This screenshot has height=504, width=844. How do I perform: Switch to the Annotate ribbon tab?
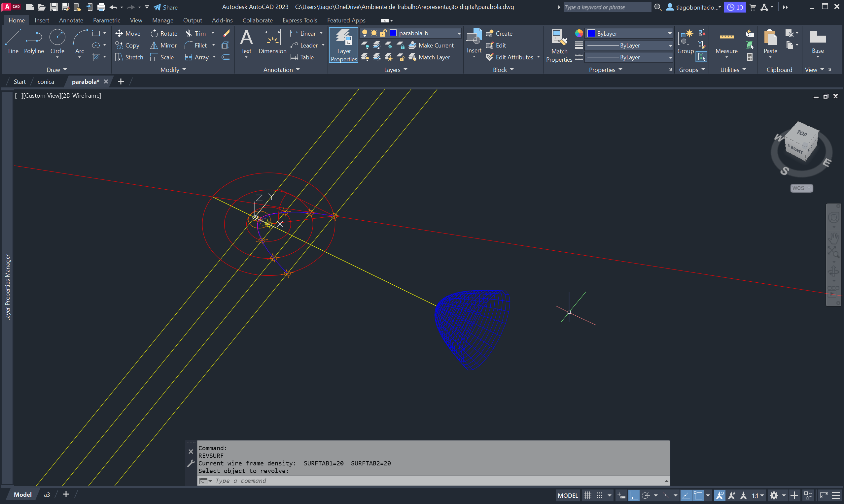pos(71,20)
